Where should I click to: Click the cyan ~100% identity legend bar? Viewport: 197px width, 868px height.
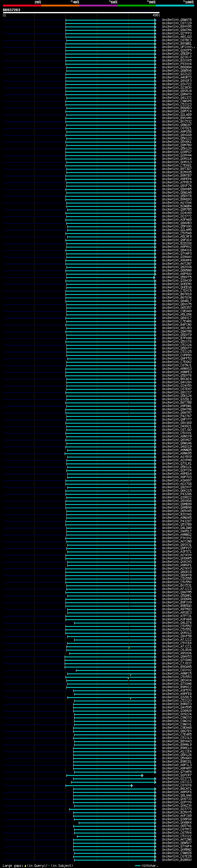coord(175,6)
